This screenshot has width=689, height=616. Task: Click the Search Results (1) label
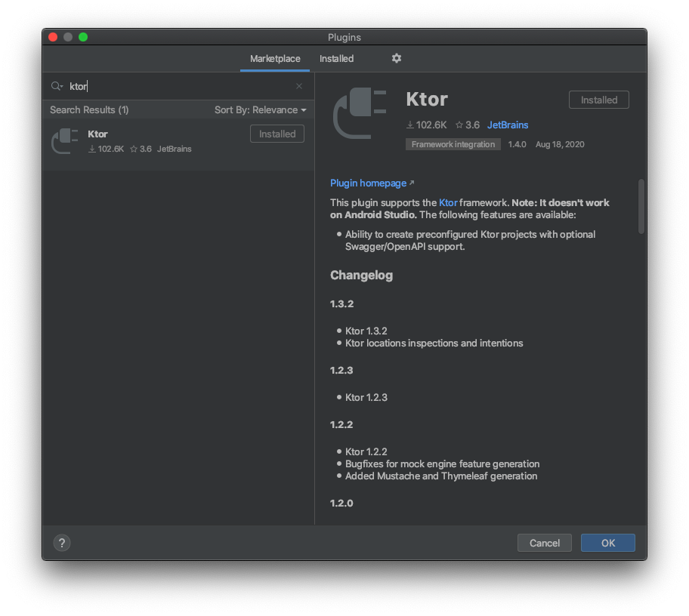[x=89, y=109]
